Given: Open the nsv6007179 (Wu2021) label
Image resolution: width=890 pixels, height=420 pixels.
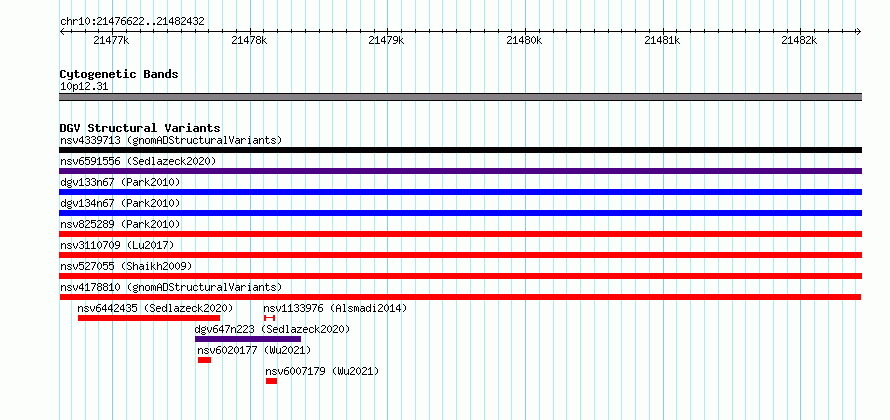Looking at the screenshot, I should pyautogui.click(x=322, y=371).
